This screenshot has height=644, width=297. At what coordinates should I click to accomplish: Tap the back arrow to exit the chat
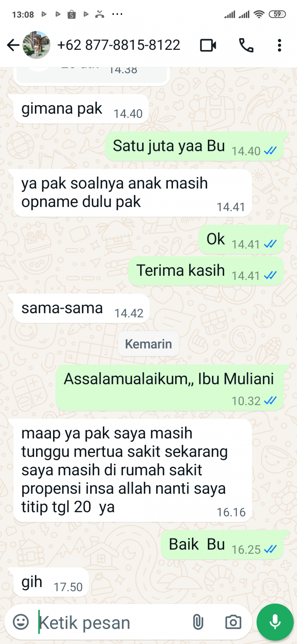pyautogui.click(x=13, y=45)
